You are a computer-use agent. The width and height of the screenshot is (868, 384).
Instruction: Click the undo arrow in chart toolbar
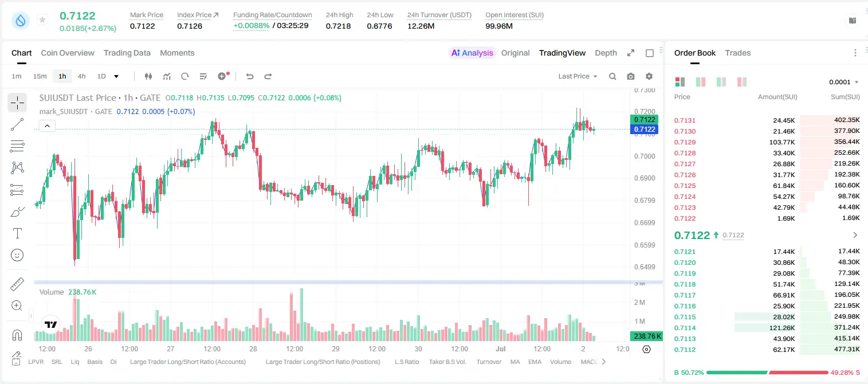click(249, 76)
